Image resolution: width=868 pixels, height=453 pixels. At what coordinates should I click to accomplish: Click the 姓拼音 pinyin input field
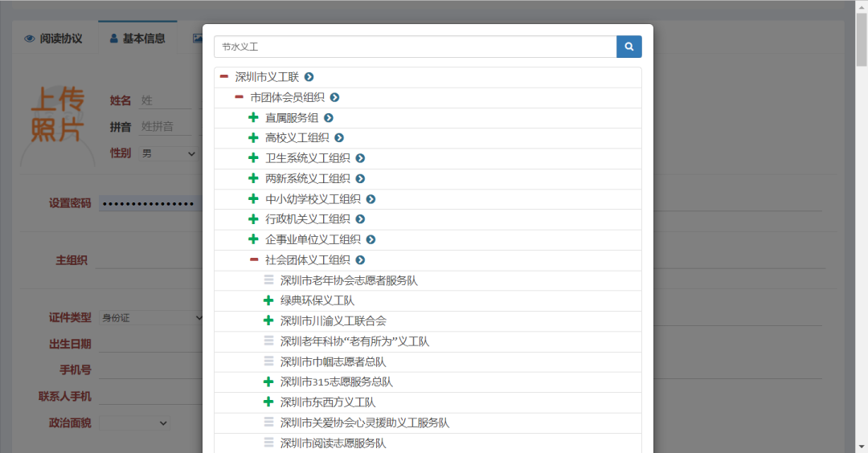coord(166,127)
